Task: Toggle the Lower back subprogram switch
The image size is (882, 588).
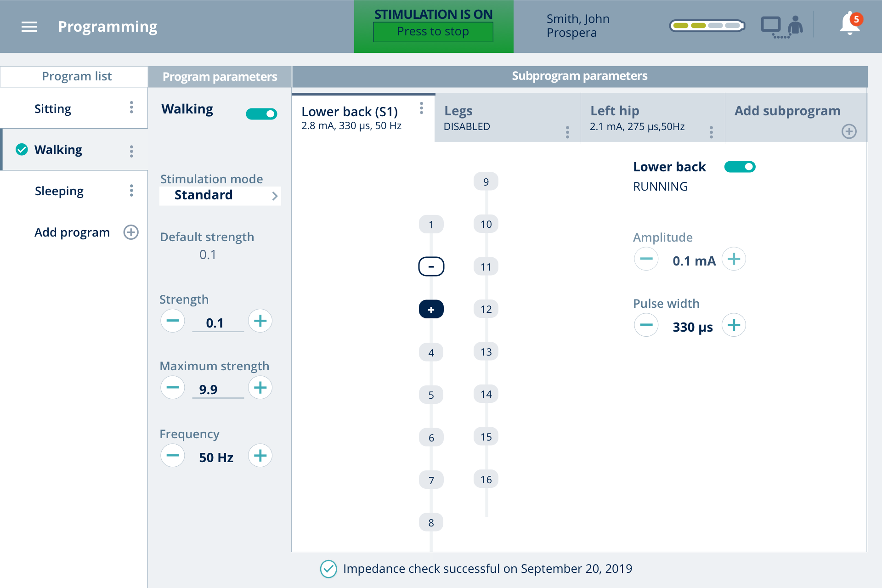Action: (x=740, y=167)
